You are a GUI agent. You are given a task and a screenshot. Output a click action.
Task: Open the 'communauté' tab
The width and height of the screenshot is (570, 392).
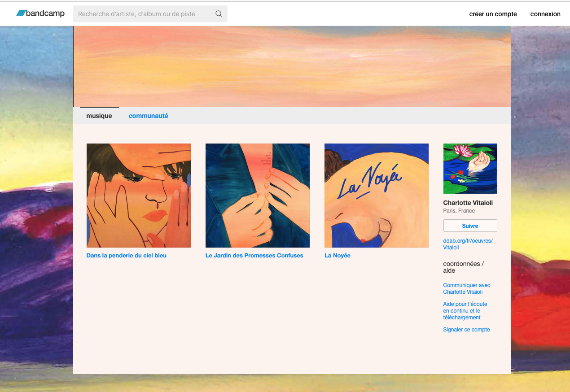point(149,116)
